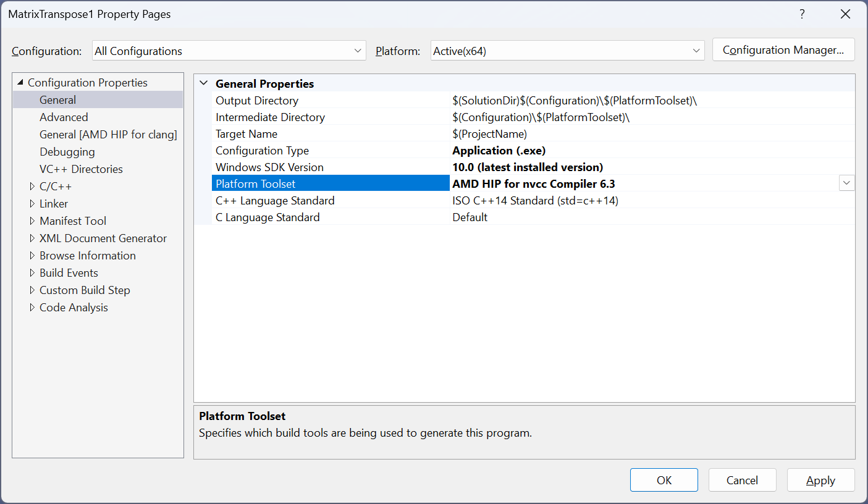
Task: Collapse the Configuration Properties tree node
Action: (x=20, y=83)
